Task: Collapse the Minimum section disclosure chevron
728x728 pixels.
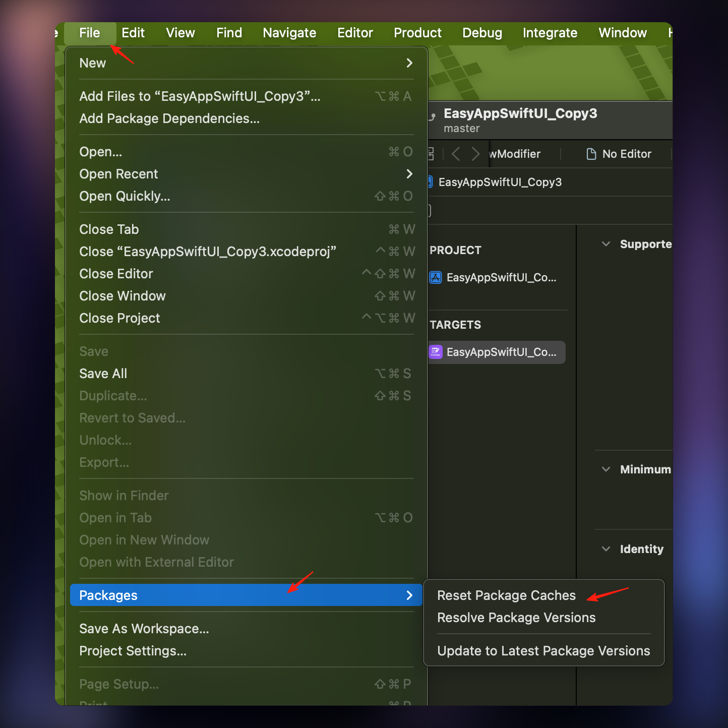Action: pyautogui.click(x=606, y=469)
